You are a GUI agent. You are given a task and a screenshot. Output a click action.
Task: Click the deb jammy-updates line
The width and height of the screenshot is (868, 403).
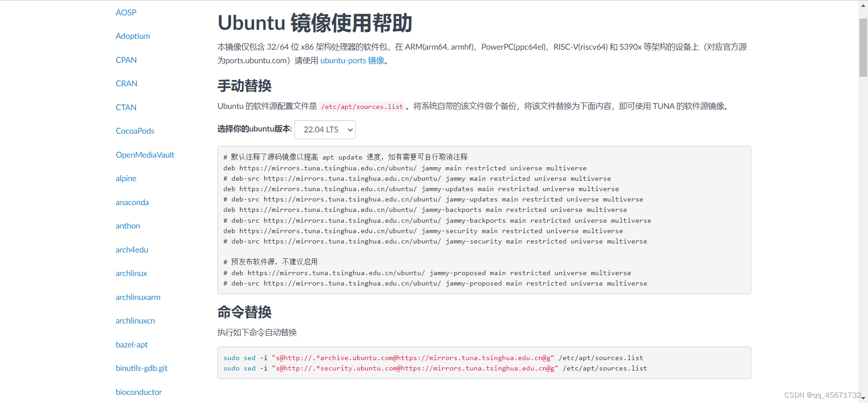click(x=421, y=189)
